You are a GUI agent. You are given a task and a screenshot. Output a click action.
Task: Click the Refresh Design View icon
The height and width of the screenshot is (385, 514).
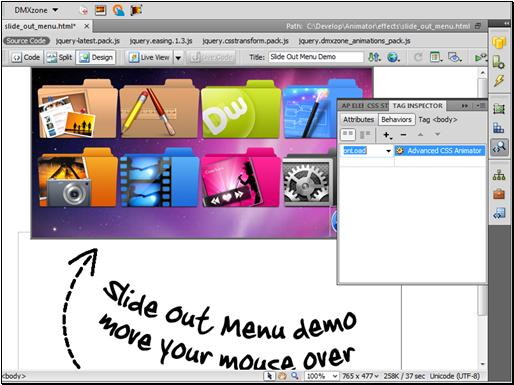pyautogui.click(x=418, y=57)
